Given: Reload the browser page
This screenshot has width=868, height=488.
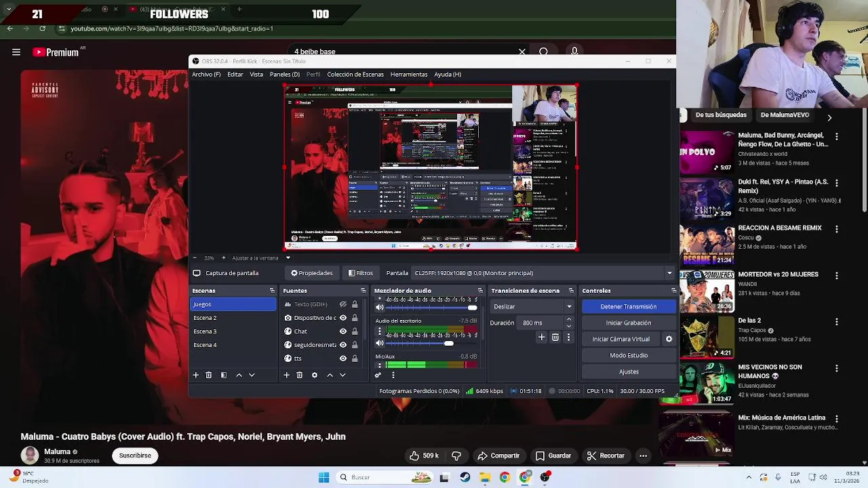Looking at the screenshot, I should coord(42,28).
